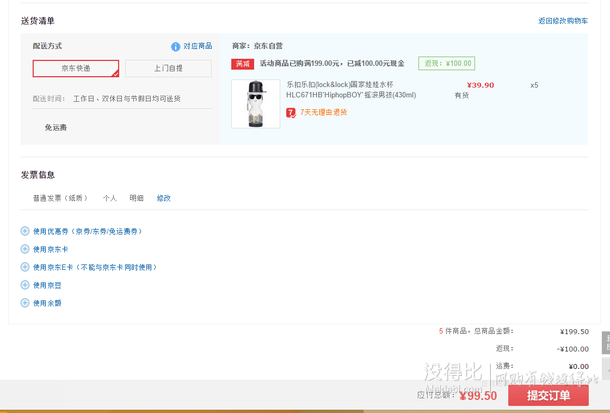This screenshot has width=610, height=413.
Task: Click the 普通发票（纸质） invoice type text
Action: pos(61,198)
